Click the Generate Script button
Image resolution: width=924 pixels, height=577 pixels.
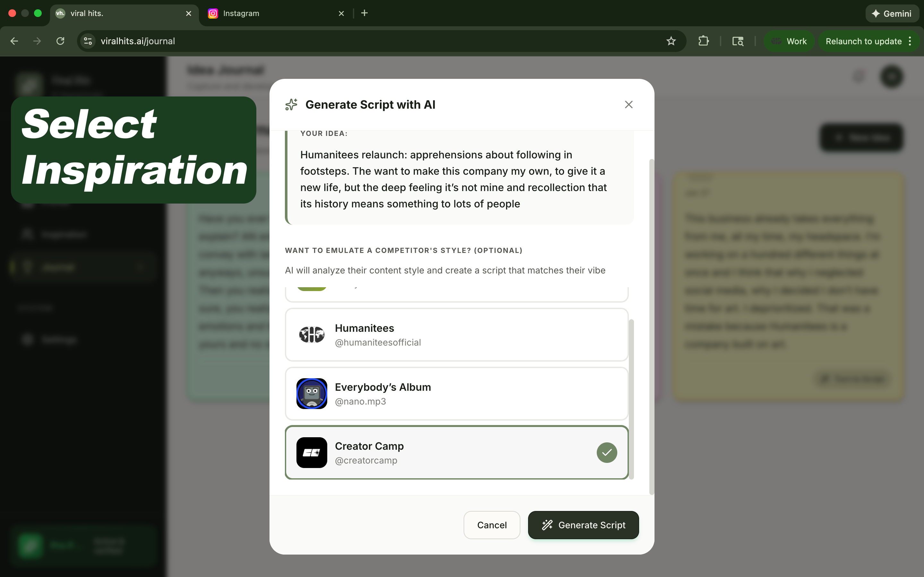click(x=583, y=525)
